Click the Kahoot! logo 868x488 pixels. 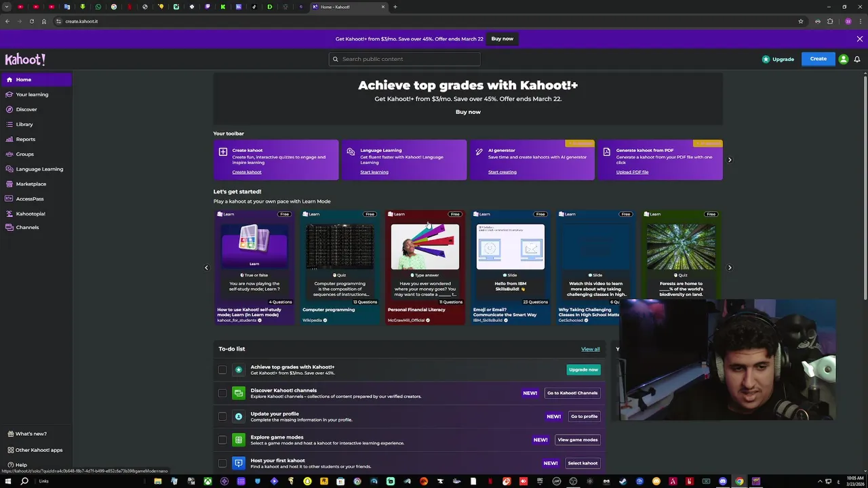click(25, 60)
